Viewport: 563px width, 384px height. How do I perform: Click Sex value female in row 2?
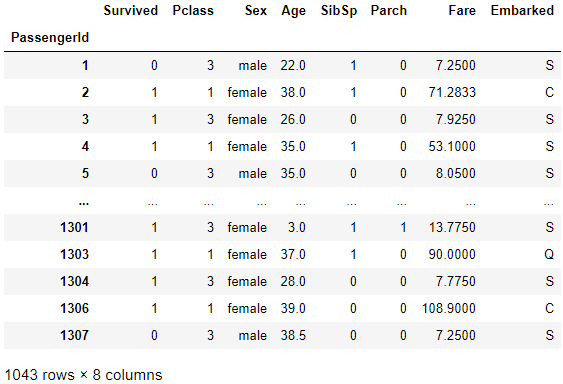(x=247, y=92)
